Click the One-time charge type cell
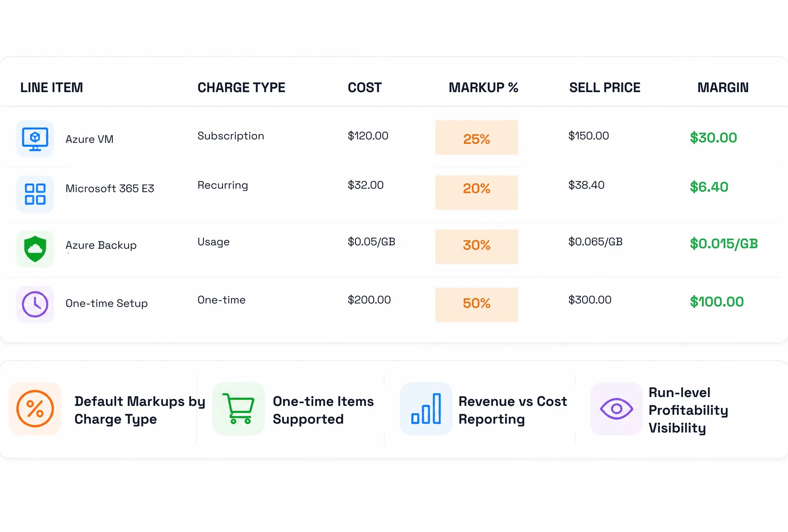Image resolution: width=788 pixels, height=532 pixels. [x=222, y=300]
